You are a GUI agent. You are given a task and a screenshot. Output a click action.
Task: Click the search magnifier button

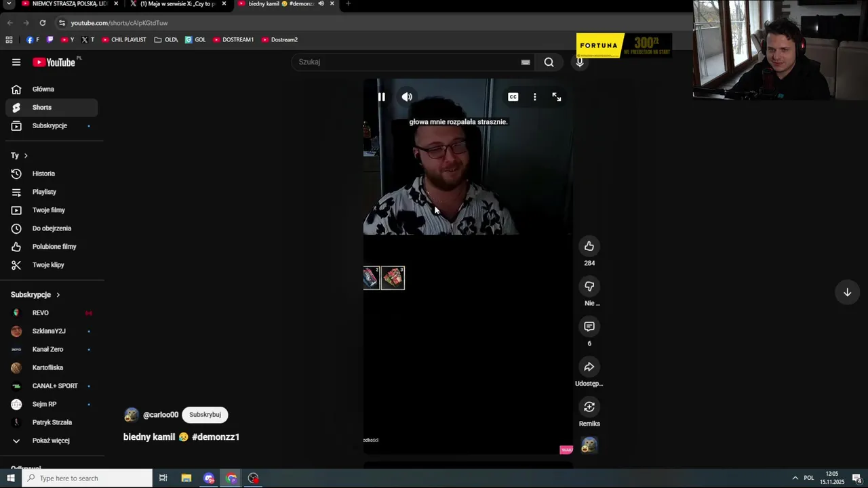pyautogui.click(x=549, y=62)
